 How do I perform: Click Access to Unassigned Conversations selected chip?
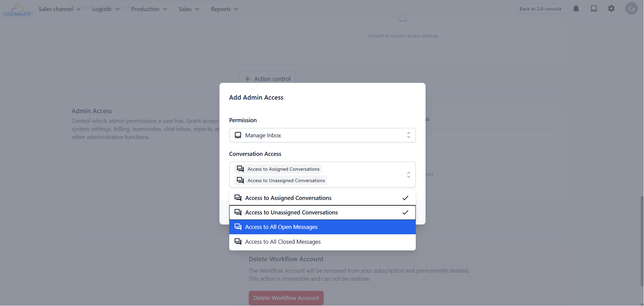pyautogui.click(x=281, y=180)
